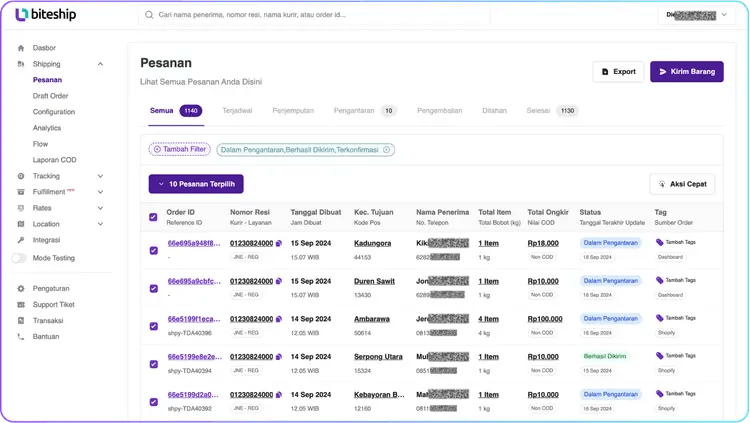The image size is (750, 423).
Task: Focus the order search input field
Action: tap(314, 15)
